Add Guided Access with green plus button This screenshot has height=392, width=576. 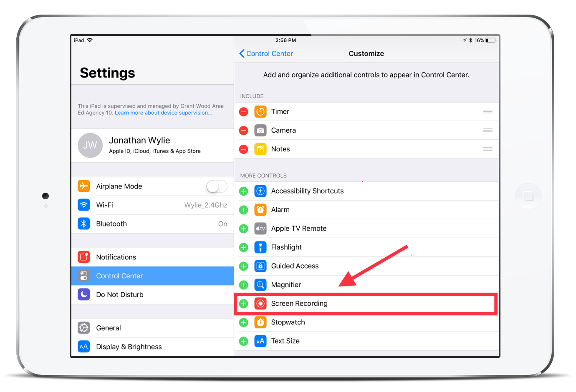[x=244, y=266]
